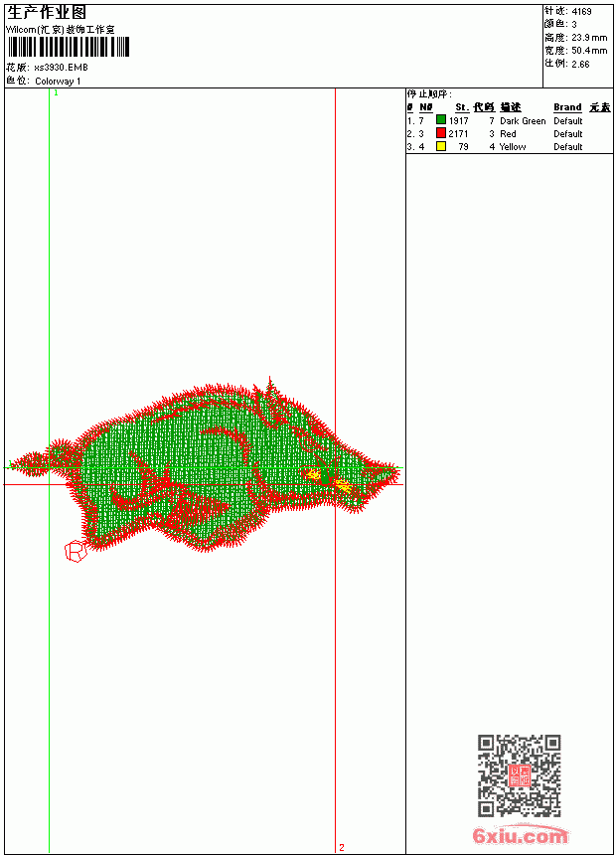Select the Dark Green stop row
616x855 pixels.
click(509, 120)
